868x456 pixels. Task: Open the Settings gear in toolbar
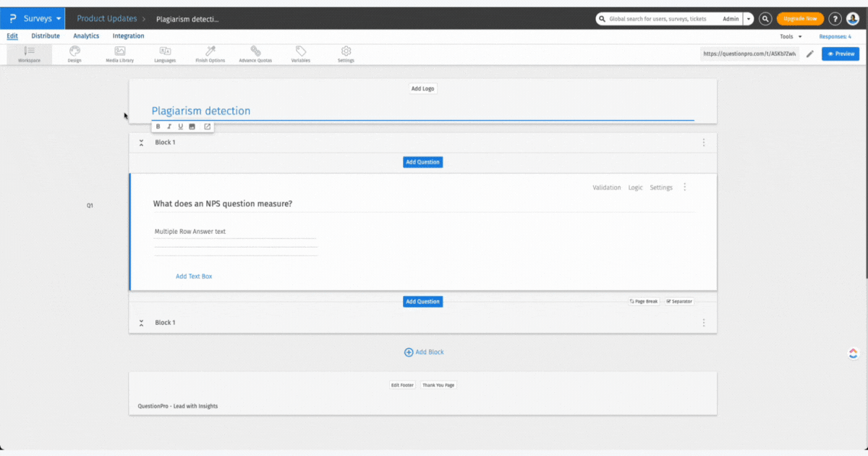pos(346,54)
